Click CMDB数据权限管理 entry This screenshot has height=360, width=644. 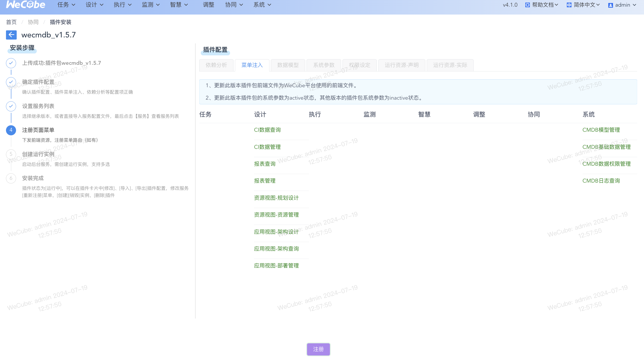pos(607,164)
